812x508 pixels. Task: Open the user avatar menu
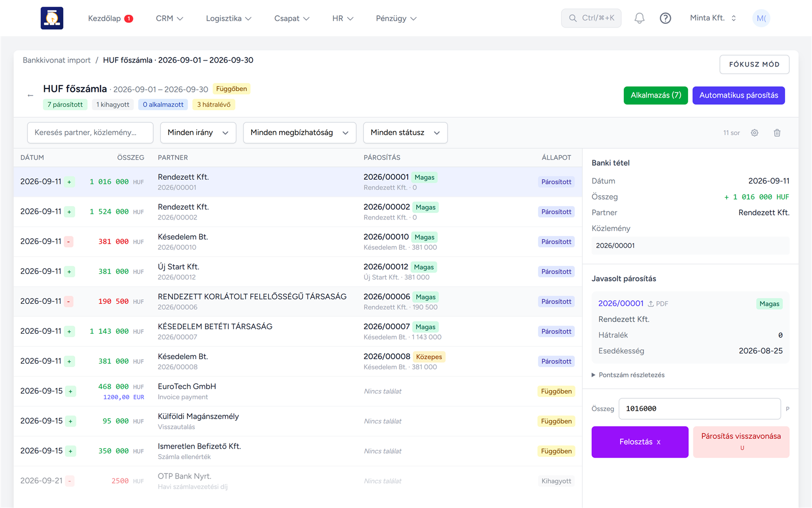tap(761, 18)
